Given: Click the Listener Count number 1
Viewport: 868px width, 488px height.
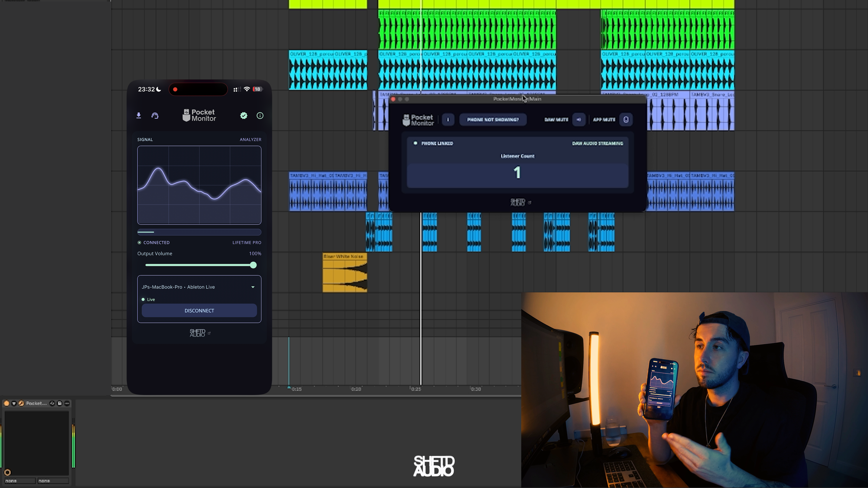Looking at the screenshot, I should coord(517,173).
